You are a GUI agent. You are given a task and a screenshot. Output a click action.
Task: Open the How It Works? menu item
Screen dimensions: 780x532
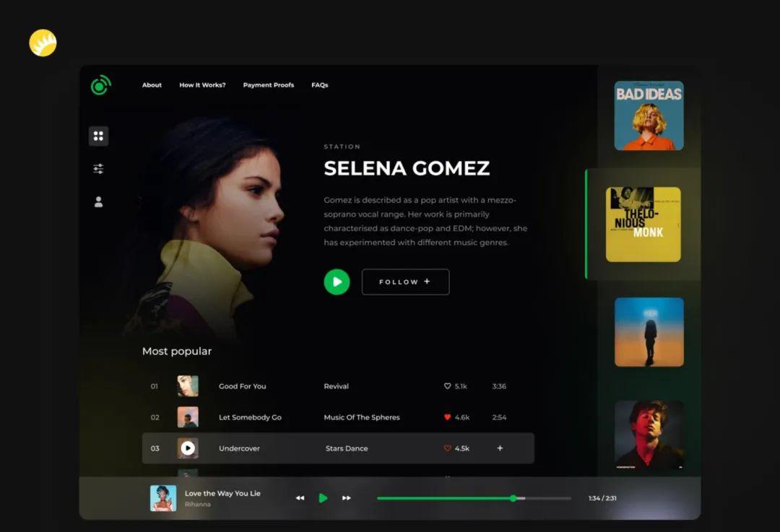point(202,85)
